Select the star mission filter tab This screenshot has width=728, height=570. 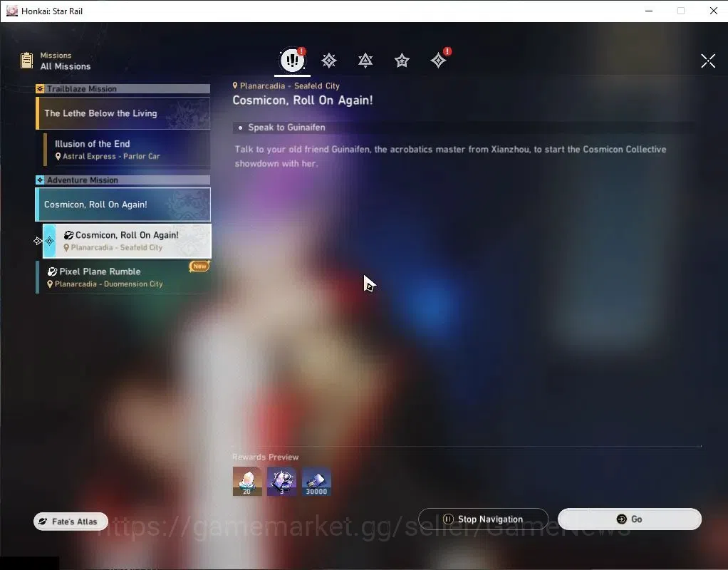402,61
